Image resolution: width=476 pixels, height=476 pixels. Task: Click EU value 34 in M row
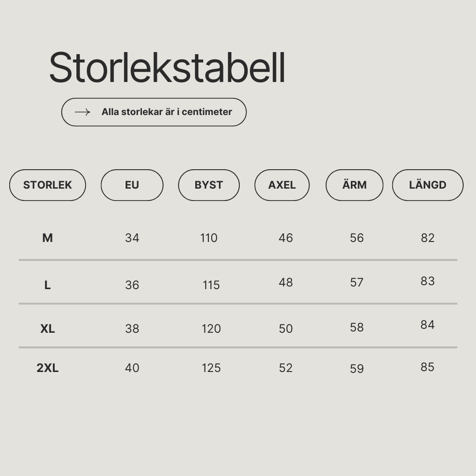point(132,238)
